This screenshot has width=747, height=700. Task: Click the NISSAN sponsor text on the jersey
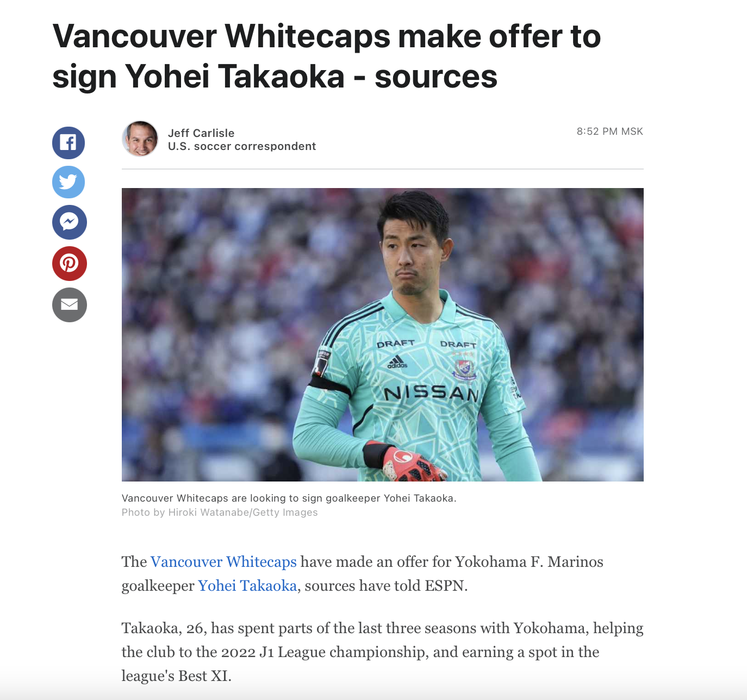click(431, 393)
